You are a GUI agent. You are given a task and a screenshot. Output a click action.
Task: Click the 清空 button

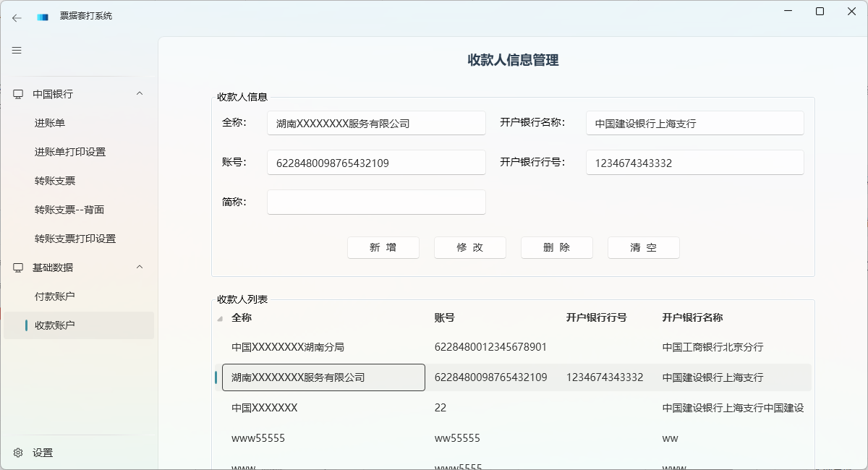pos(643,247)
